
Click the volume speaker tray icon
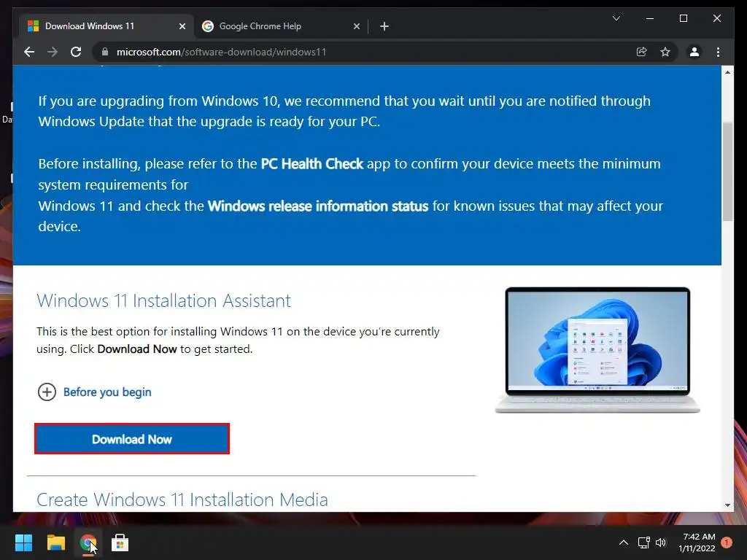click(x=661, y=542)
